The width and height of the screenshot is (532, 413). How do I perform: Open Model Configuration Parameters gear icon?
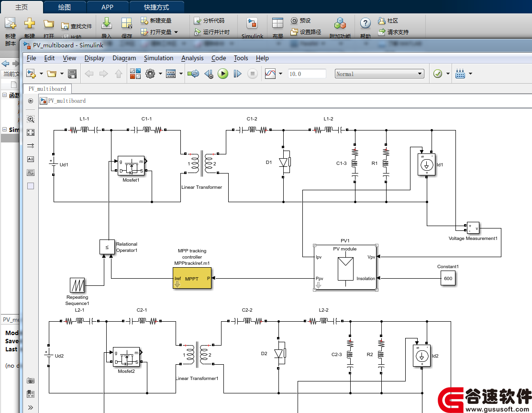pyautogui.click(x=150, y=74)
